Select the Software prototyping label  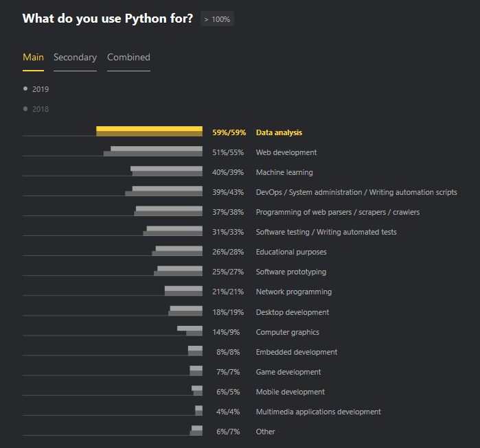[x=290, y=272]
